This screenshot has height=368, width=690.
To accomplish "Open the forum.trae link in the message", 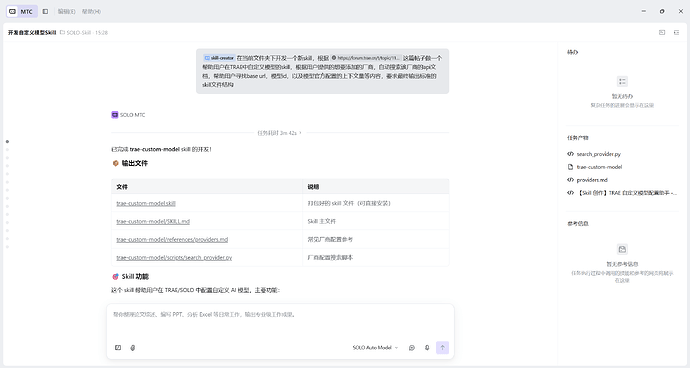I will [x=366, y=58].
